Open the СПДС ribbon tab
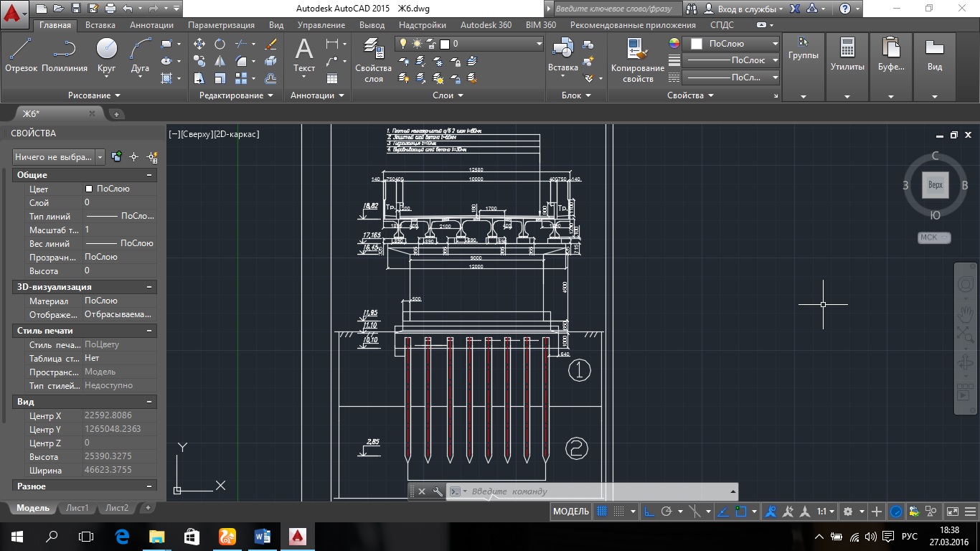This screenshot has width=980, height=551. click(722, 24)
